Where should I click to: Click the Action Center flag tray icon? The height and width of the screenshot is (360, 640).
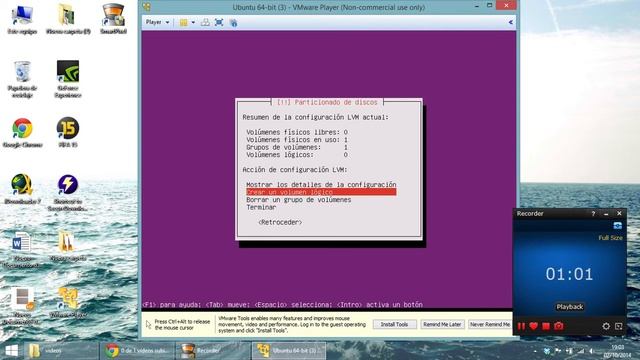(558, 351)
